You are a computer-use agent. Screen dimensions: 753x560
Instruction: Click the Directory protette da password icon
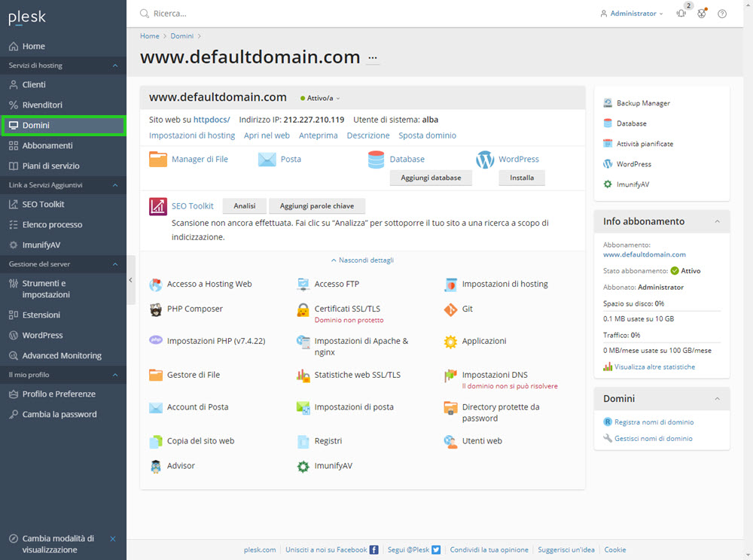(x=450, y=408)
